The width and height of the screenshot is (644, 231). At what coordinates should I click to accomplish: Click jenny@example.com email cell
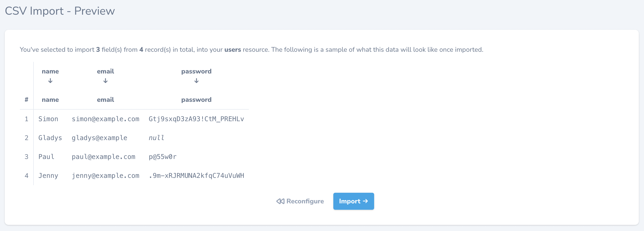pyautogui.click(x=105, y=176)
